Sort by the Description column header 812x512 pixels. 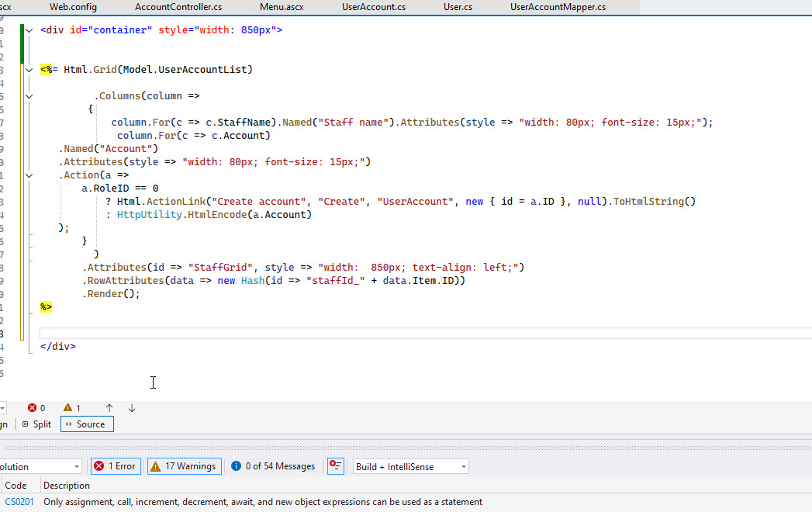[66, 486]
